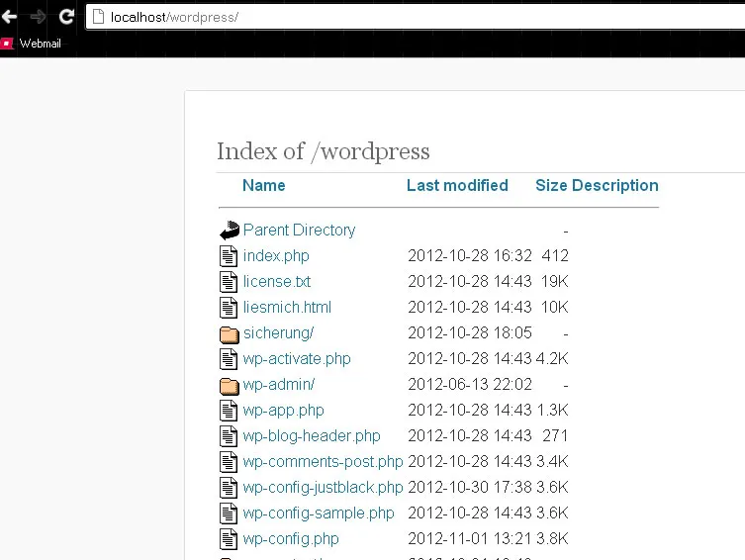Click size '1.3K' of wp-app.php

click(553, 410)
